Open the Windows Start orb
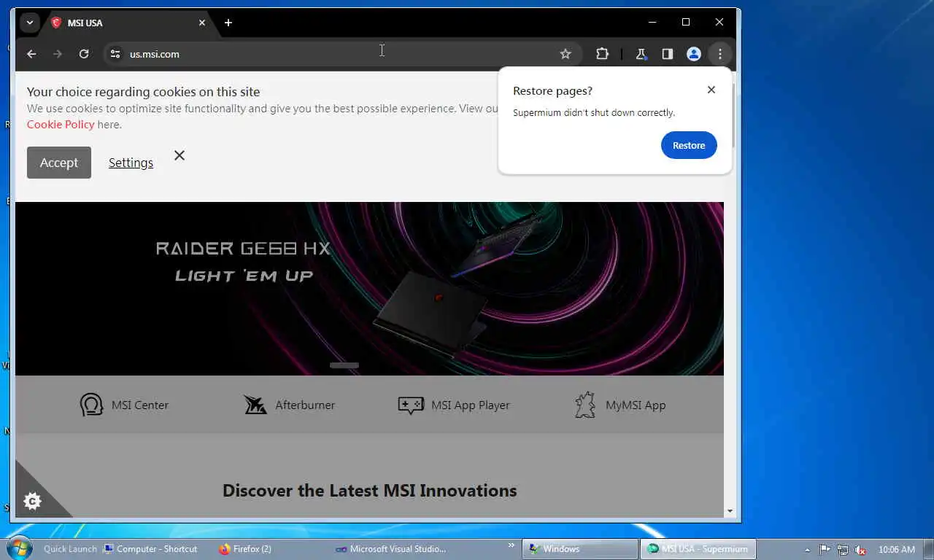This screenshot has width=934, height=560. pyautogui.click(x=18, y=548)
